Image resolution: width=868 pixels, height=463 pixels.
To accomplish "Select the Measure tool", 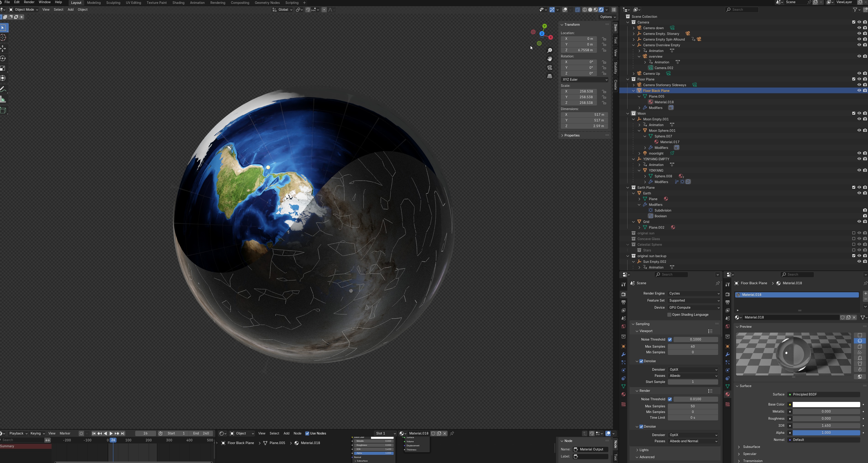I will click(3, 99).
